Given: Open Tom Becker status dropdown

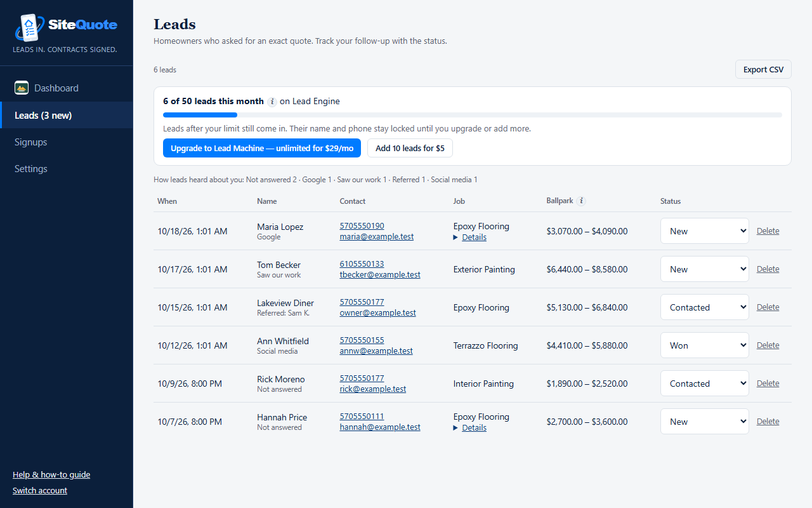Looking at the screenshot, I should click(x=705, y=269).
